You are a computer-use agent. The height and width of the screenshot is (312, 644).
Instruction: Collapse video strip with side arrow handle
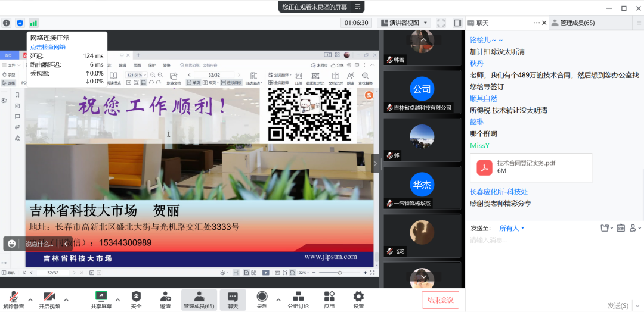tap(375, 164)
